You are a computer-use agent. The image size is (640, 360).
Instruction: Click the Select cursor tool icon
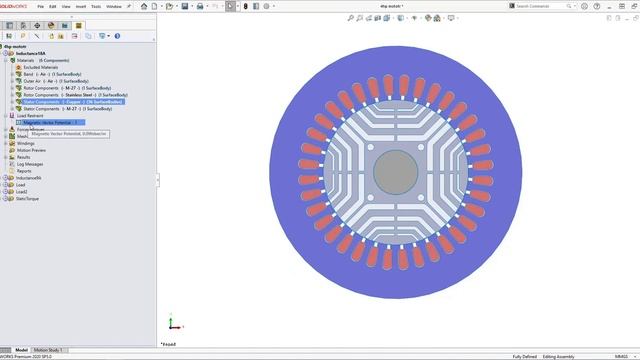(230, 6)
